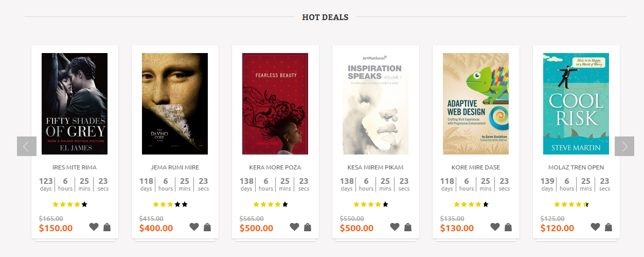Open Adaptive Web Design book cover
This screenshot has height=257, width=644.
(476, 104)
